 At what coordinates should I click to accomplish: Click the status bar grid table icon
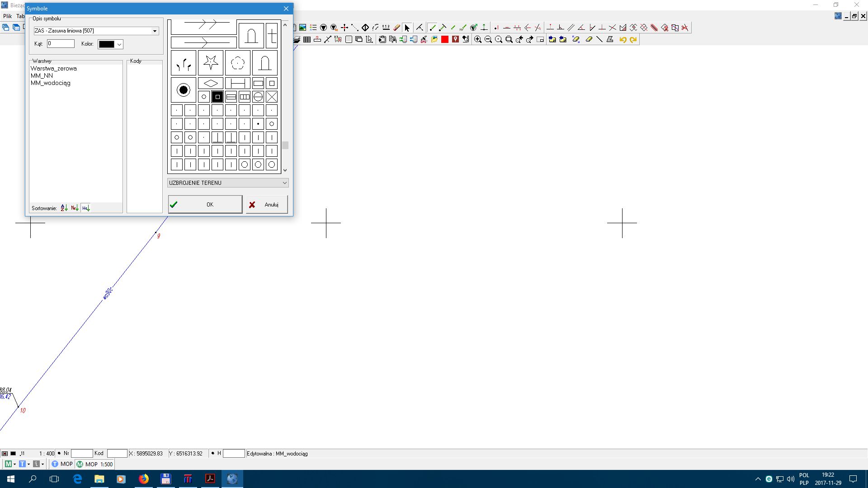point(5,453)
